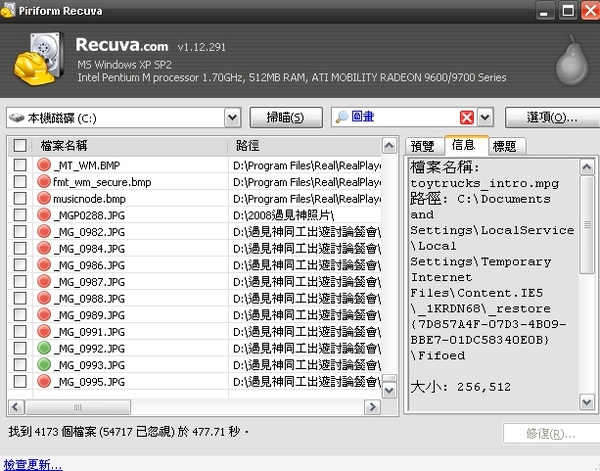Image resolution: width=600 pixels, height=471 pixels.
Task: Click the file list scroll-down arrow
Action: 389,391
